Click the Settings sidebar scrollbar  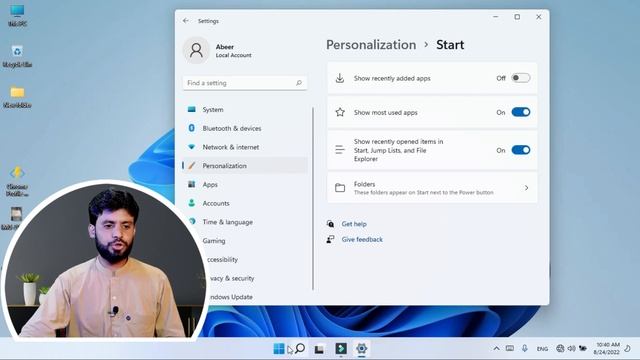pyautogui.click(x=313, y=199)
